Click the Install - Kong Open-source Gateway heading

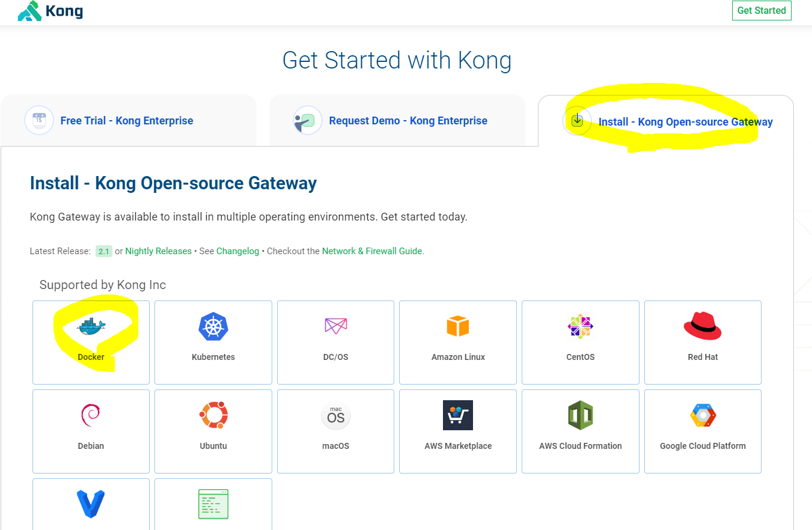[x=173, y=183]
